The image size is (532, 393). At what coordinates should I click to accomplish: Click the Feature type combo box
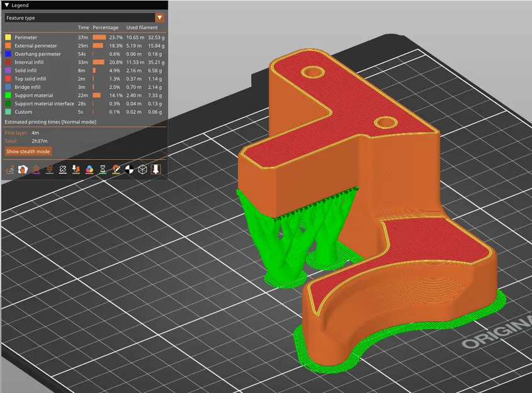point(84,18)
